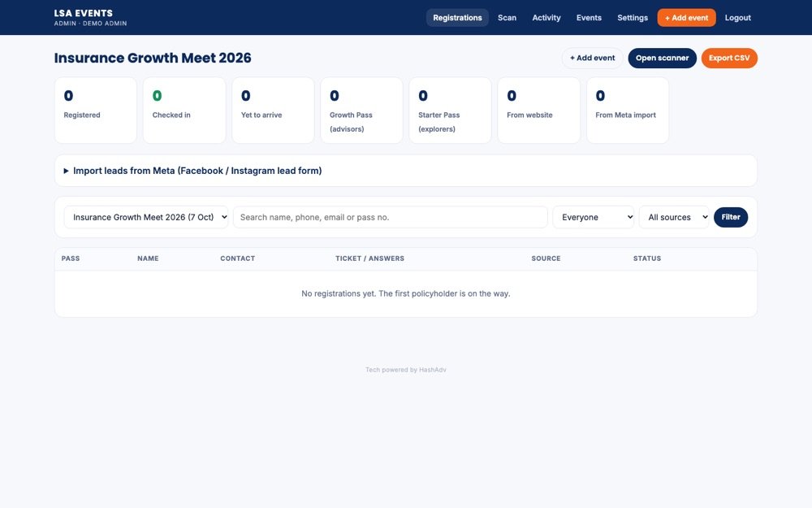Viewport: 812px width, 508px height.
Task: Open the All sources dropdown
Action: click(674, 217)
